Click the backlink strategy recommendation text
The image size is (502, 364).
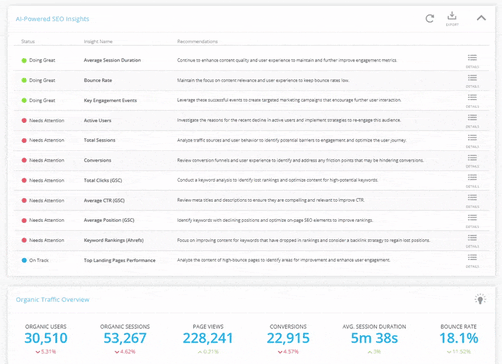[303, 240]
